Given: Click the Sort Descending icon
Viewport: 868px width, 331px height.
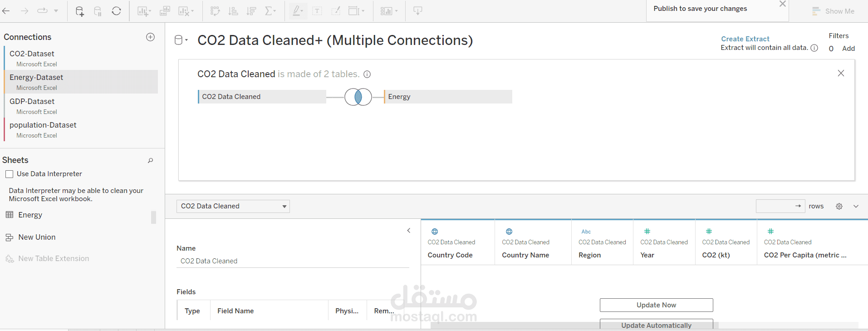Looking at the screenshot, I should (x=251, y=11).
